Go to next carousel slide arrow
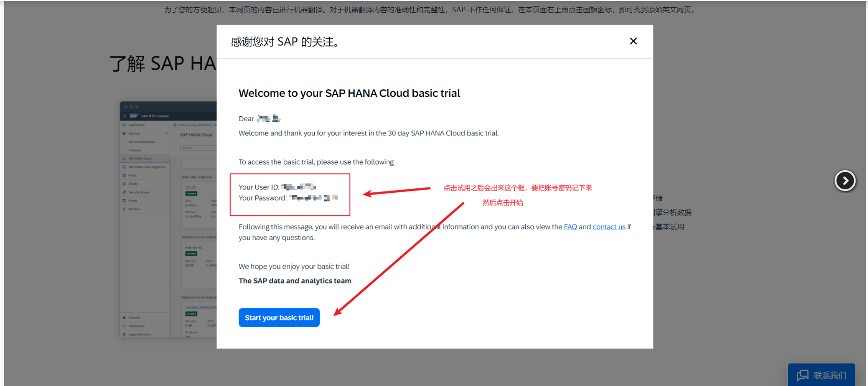The height and width of the screenshot is (386, 868). (845, 181)
